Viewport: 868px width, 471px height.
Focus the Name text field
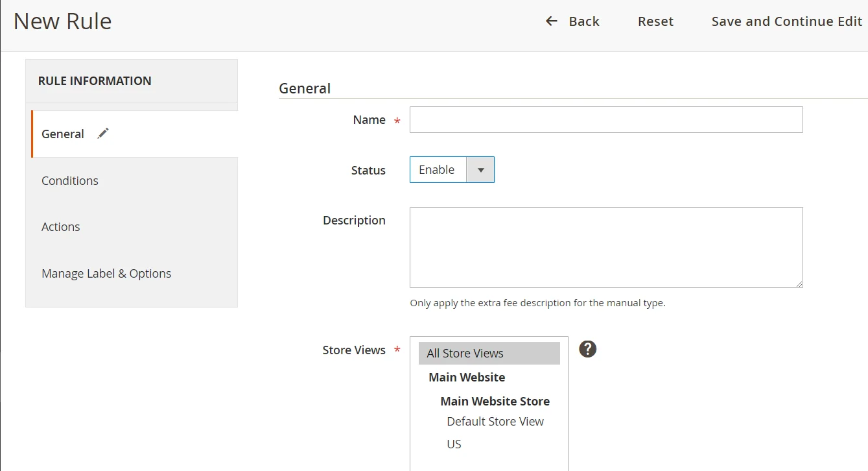[605, 120]
